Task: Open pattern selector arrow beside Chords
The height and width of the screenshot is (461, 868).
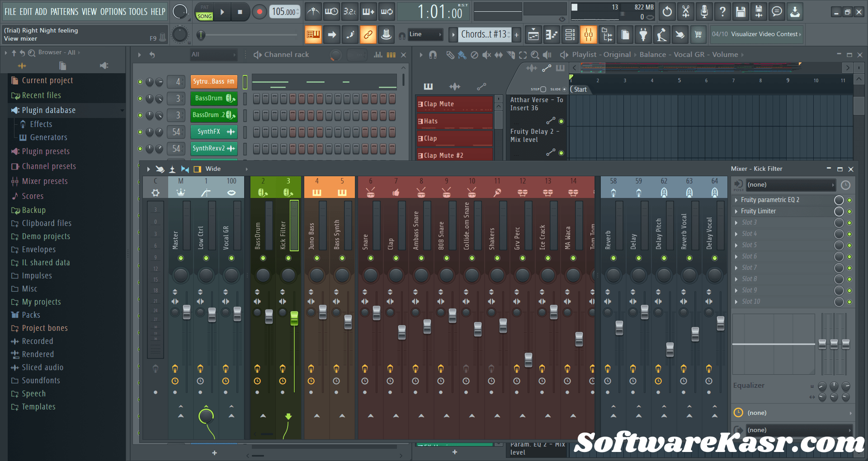Action: click(453, 34)
